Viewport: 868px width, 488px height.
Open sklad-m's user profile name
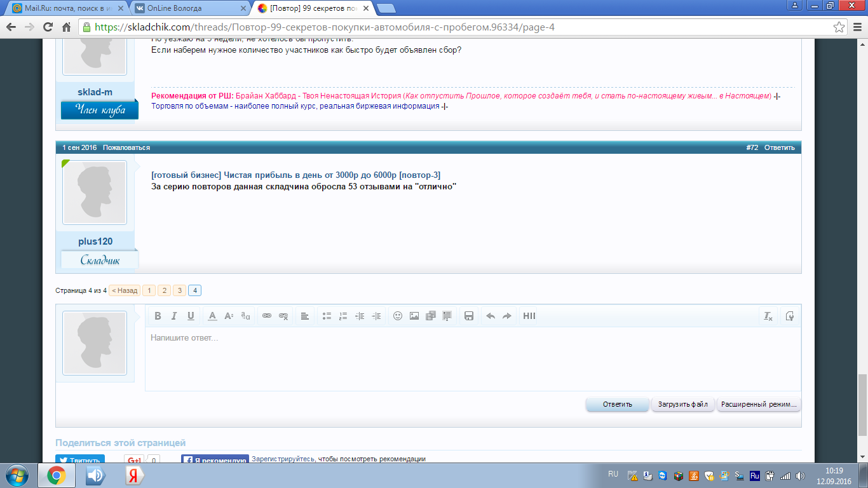95,92
